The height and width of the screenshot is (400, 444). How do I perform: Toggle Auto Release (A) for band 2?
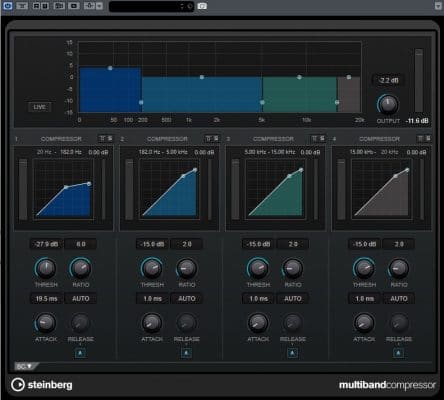click(186, 353)
